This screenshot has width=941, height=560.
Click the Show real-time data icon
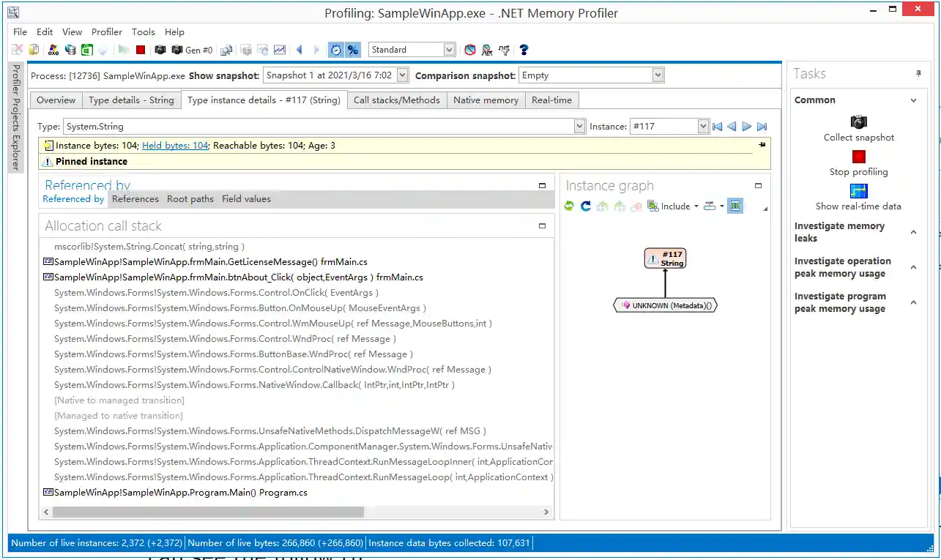(858, 191)
